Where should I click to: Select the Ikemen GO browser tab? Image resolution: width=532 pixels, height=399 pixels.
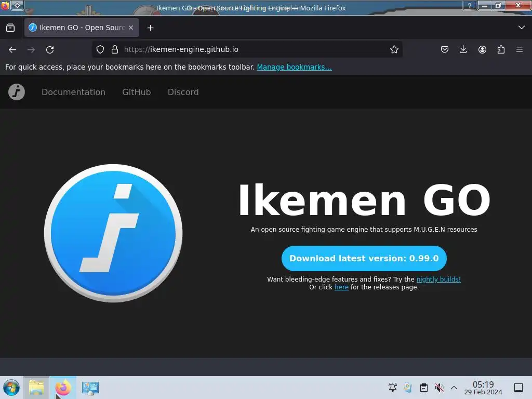coord(82,28)
